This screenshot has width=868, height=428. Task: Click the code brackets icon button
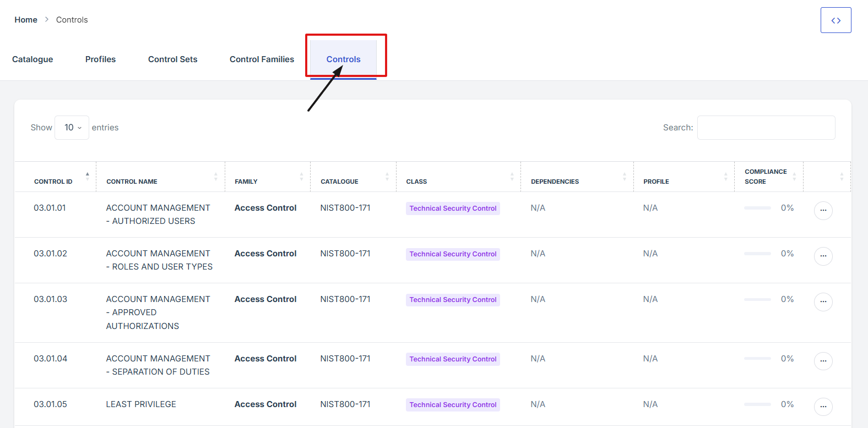pos(836,20)
